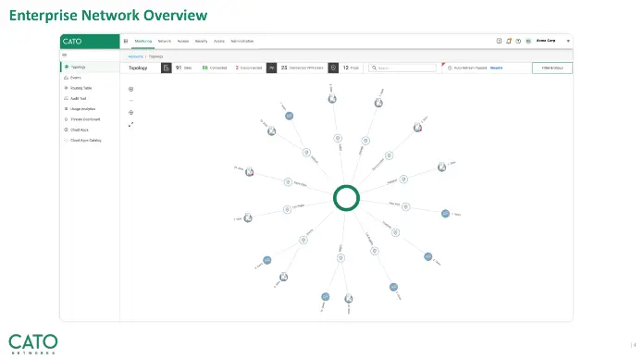The width and height of the screenshot is (644, 359).
Task: Zoom in on the topology map
Action: [x=131, y=89]
